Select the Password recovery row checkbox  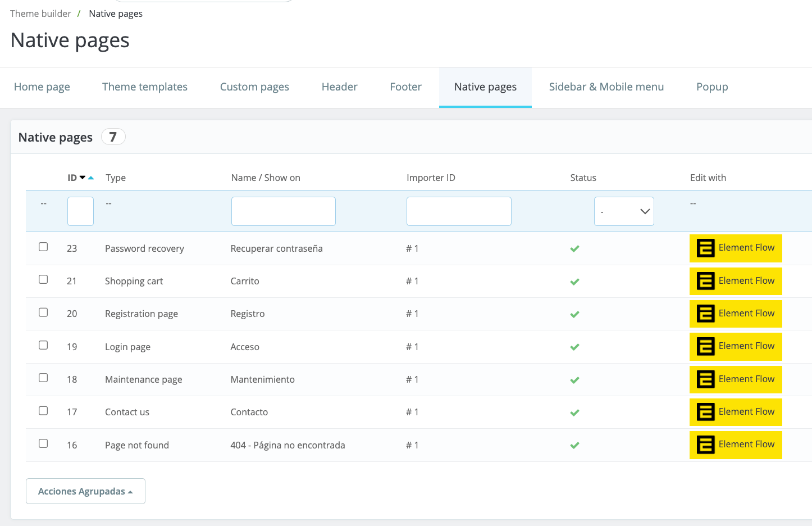[x=43, y=247]
